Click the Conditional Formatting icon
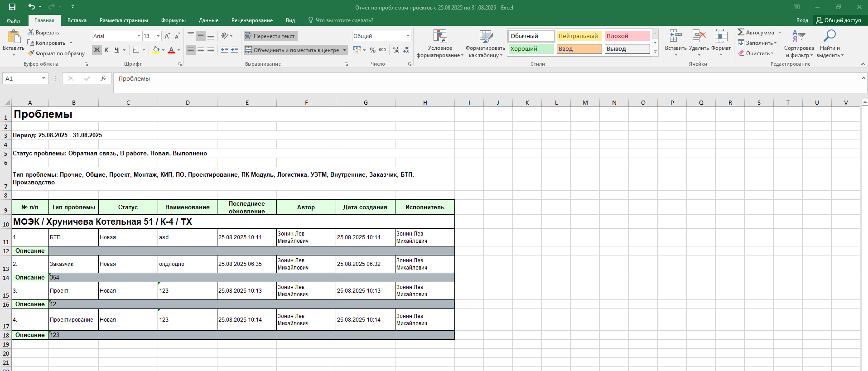Image resolution: width=868 pixels, height=371 pixels. (440, 37)
